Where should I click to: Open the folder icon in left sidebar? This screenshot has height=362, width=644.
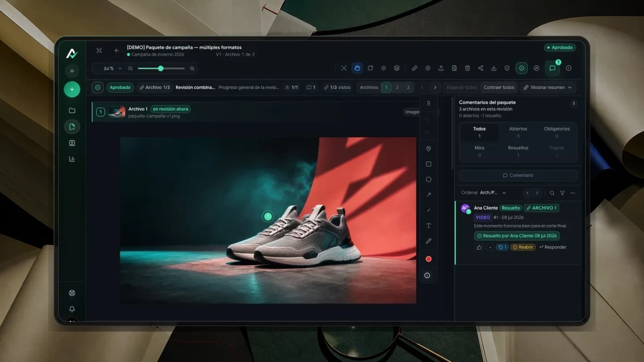[x=72, y=110]
